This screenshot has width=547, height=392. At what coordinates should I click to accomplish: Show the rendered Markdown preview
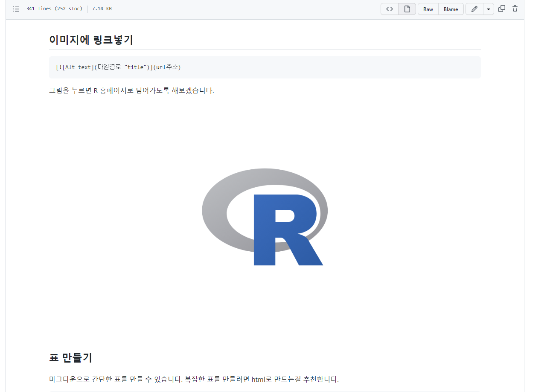(406, 9)
